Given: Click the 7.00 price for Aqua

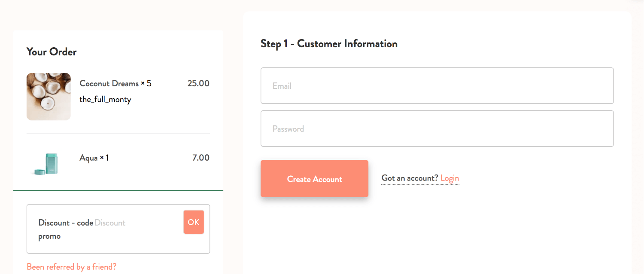Looking at the screenshot, I should pos(201,158).
